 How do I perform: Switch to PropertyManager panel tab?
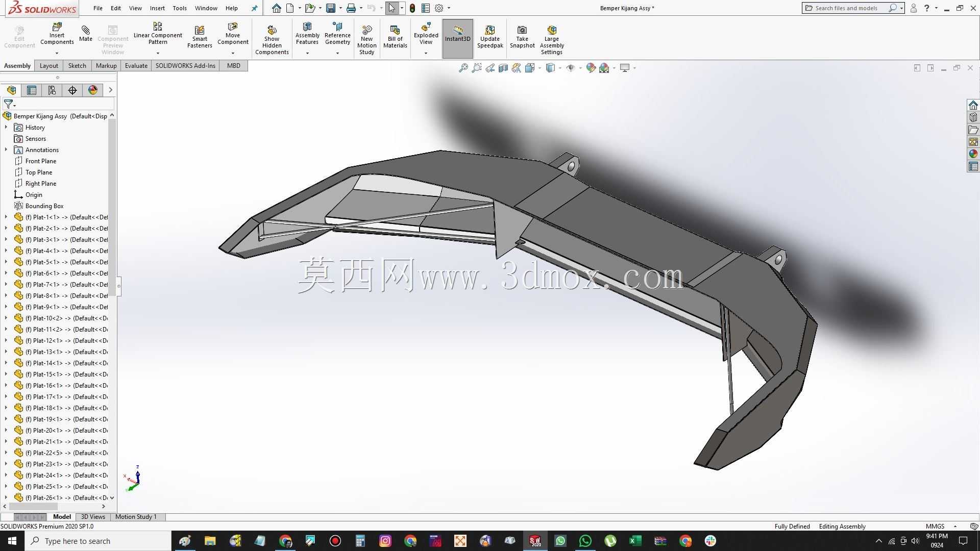point(32,90)
